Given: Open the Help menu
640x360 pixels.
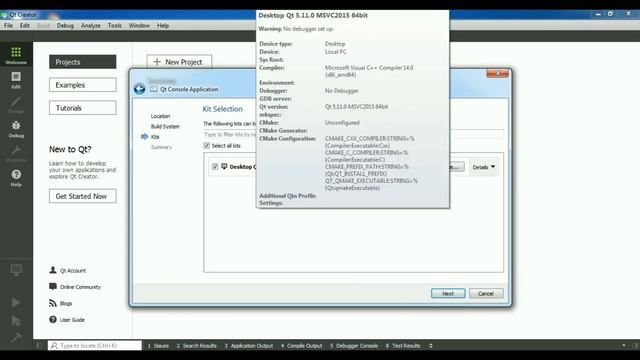Looking at the screenshot, I should (x=163, y=25).
